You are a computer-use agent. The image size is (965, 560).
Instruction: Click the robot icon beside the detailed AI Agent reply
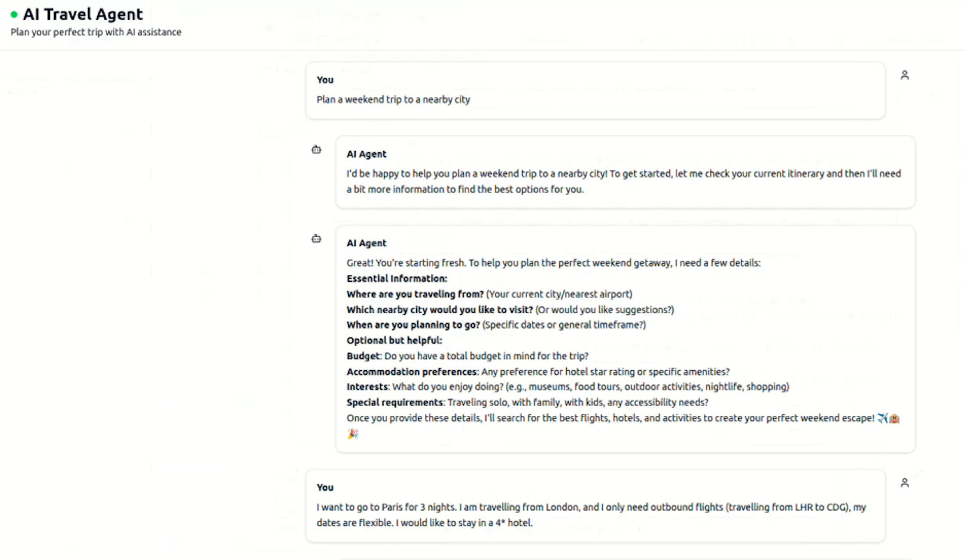(x=316, y=239)
